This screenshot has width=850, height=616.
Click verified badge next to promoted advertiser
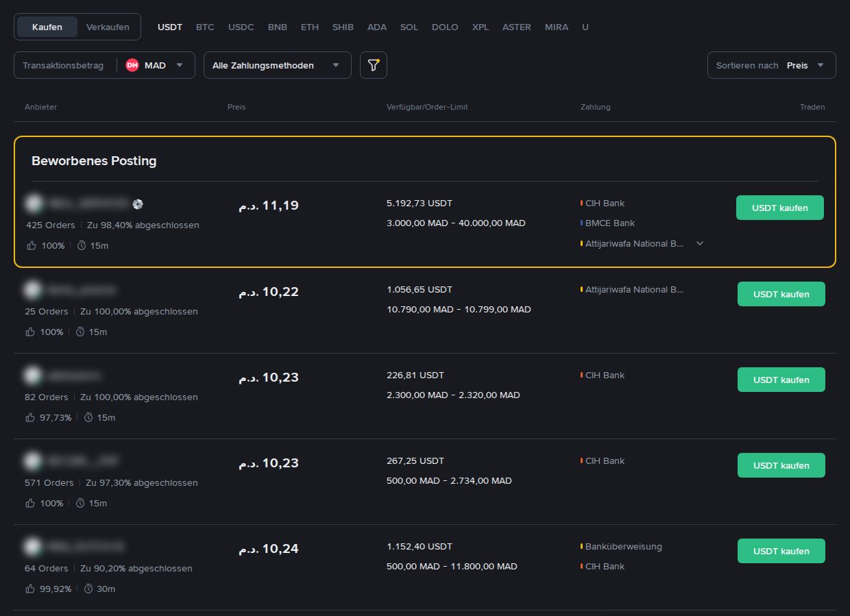(138, 204)
